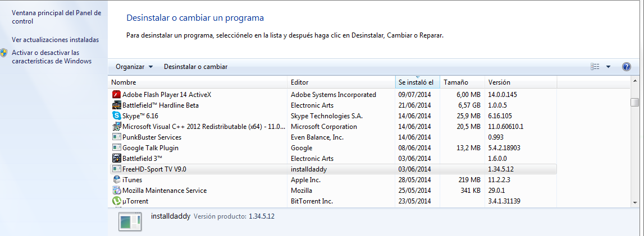This screenshot has height=236, width=644.
Task: Click install date 08/06/2014
Action: [414, 148]
